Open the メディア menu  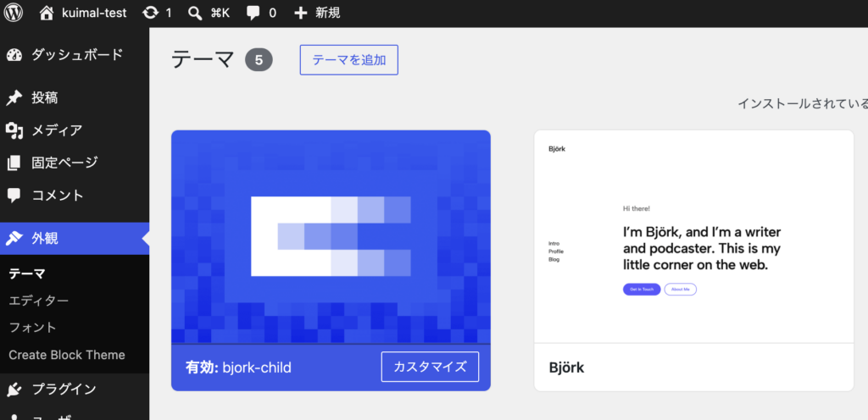[57, 130]
